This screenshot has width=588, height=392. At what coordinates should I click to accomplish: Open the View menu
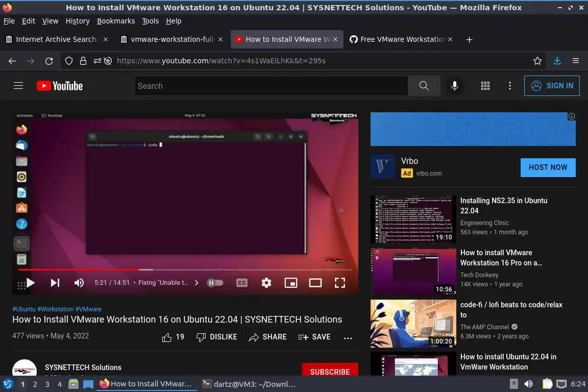[x=50, y=21]
